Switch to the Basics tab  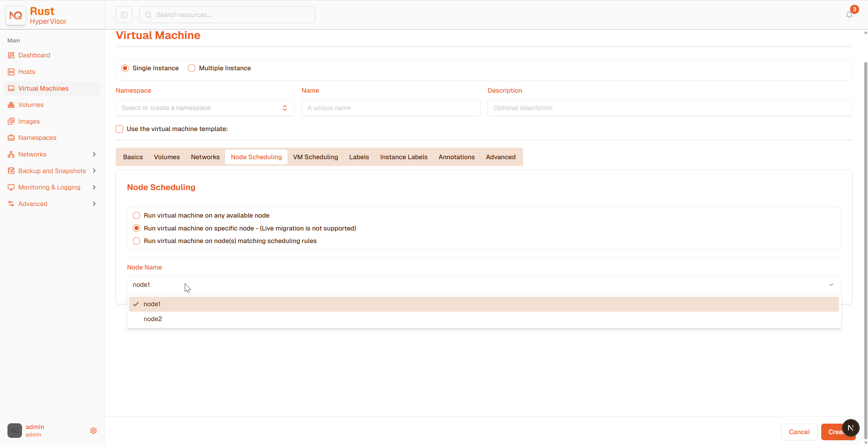point(133,157)
